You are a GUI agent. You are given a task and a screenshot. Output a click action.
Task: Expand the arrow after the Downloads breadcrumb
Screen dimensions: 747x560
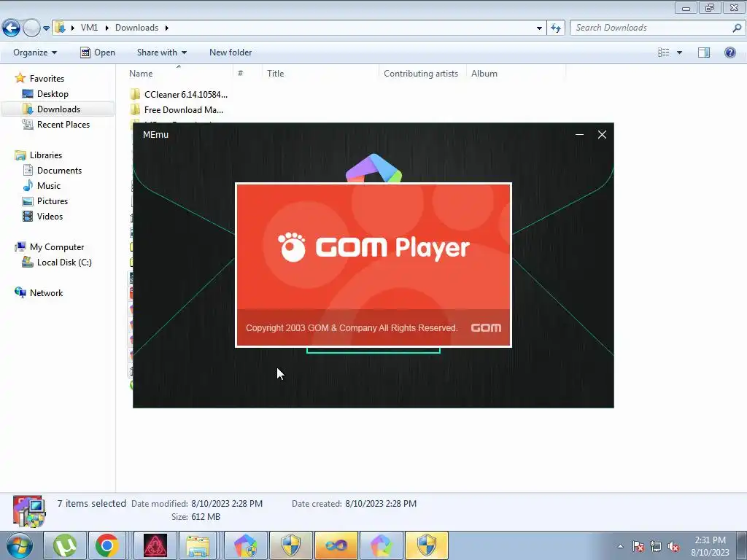click(167, 28)
